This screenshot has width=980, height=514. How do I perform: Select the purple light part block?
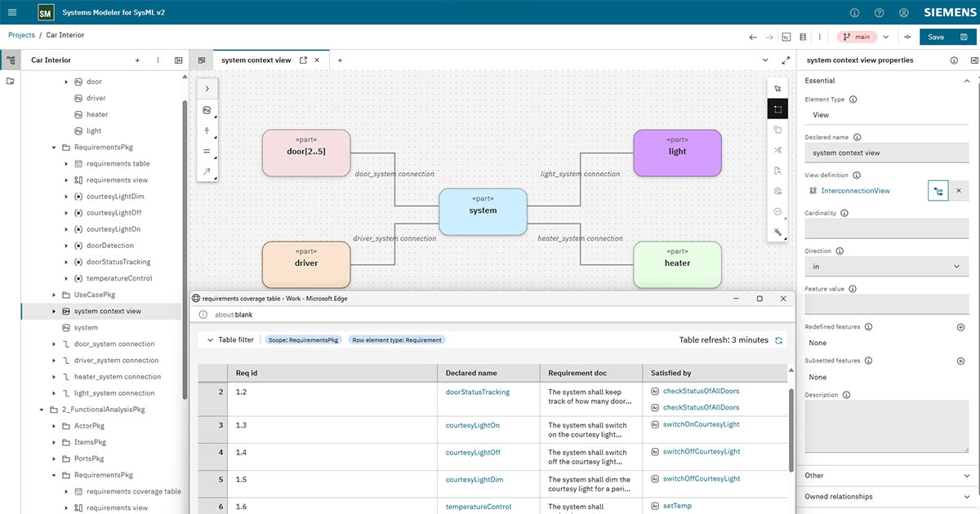pyautogui.click(x=677, y=153)
